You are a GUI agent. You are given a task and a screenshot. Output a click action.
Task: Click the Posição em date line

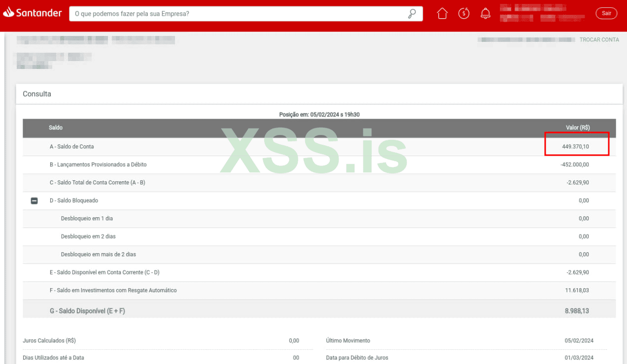tap(319, 115)
